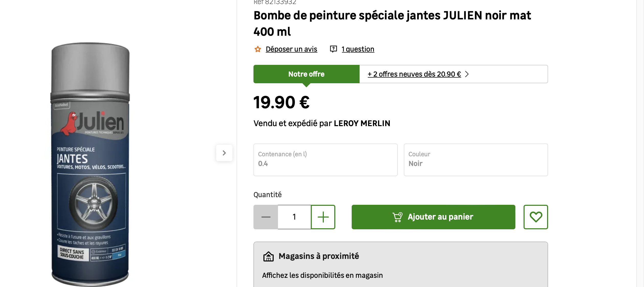Click the cart icon in Ajouter au panier
Image resolution: width=644 pixels, height=287 pixels.
point(397,217)
